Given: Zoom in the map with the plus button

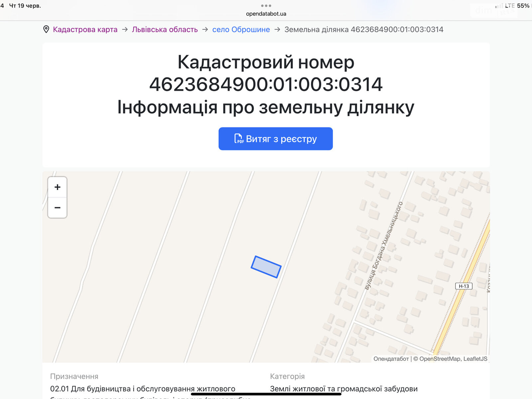Looking at the screenshot, I should 58,187.
